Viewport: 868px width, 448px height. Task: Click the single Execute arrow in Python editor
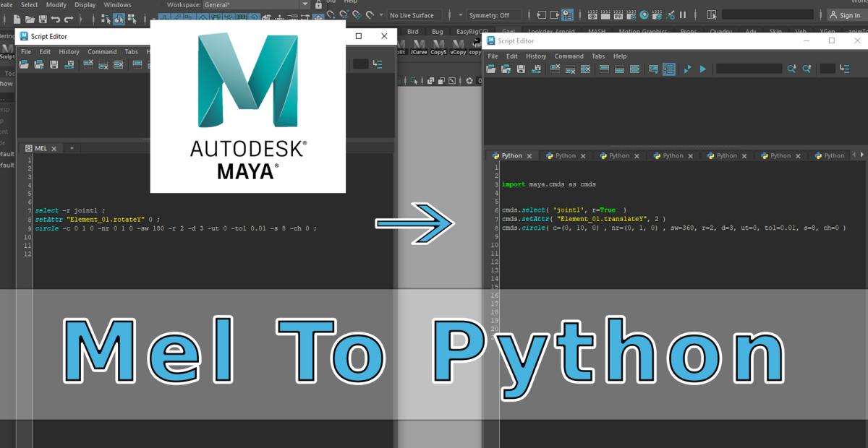point(702,69)
